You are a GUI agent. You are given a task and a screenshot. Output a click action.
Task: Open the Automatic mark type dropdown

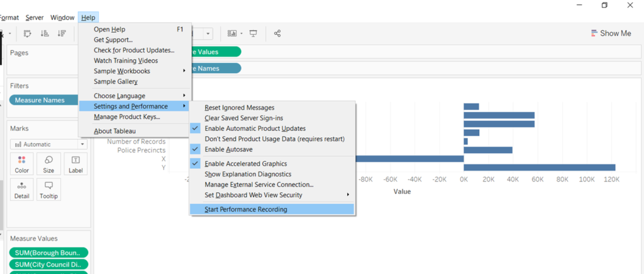click(x=48, y=144)
